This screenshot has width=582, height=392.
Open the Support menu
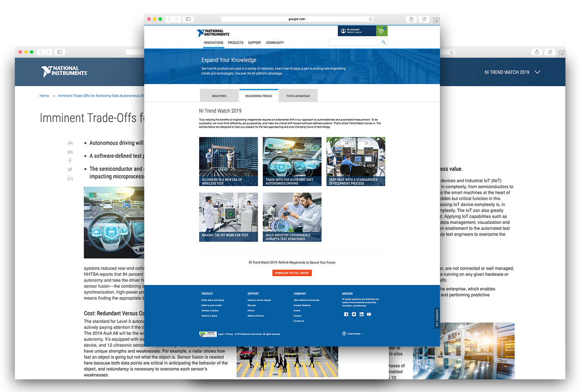254,43
